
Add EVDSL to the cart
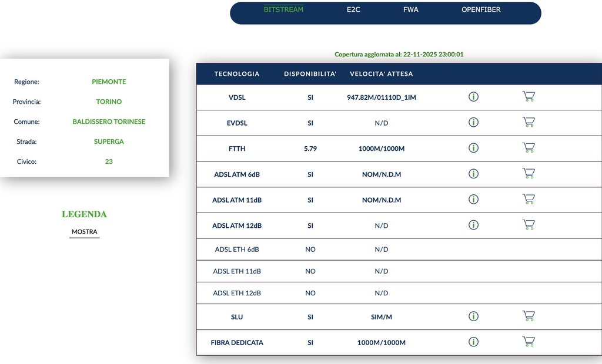529,122
